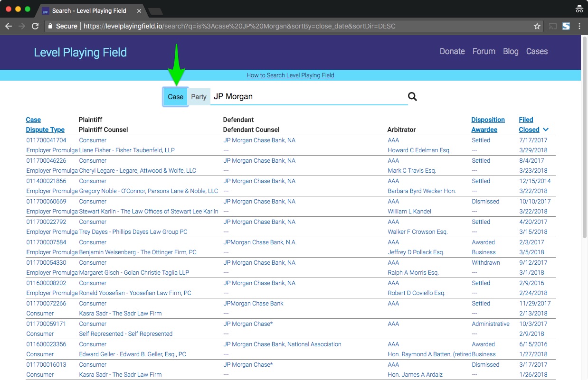Sort by Dispute Type column header
The height and width of the screenshot is (380, 588).
point(45,130)
